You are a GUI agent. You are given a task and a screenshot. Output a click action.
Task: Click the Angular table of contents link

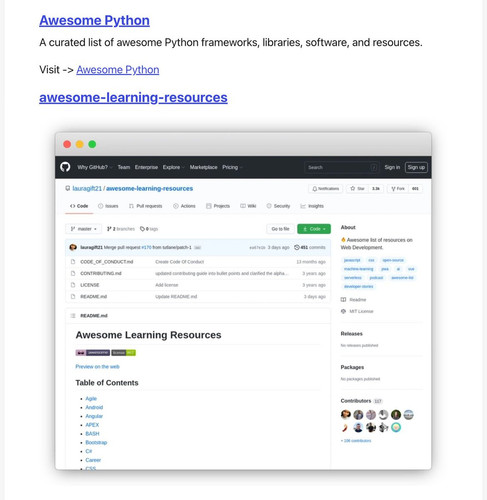click(94, 416)
